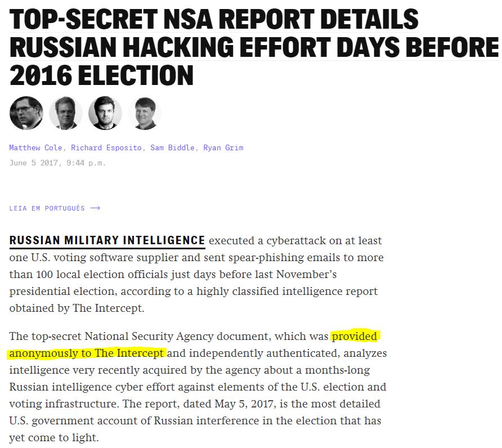Click the first article paragraph
The image size is (502, 448).
196,274
